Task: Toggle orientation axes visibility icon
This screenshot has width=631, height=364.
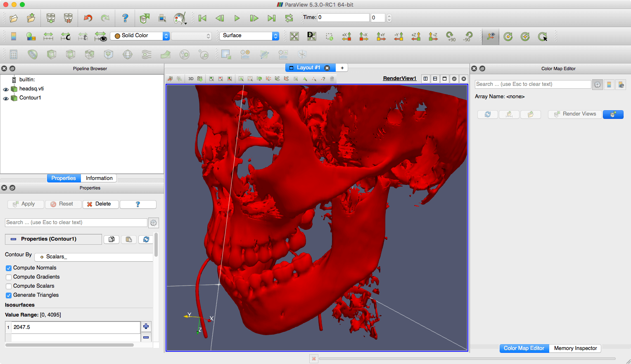Action: point(491,36)
